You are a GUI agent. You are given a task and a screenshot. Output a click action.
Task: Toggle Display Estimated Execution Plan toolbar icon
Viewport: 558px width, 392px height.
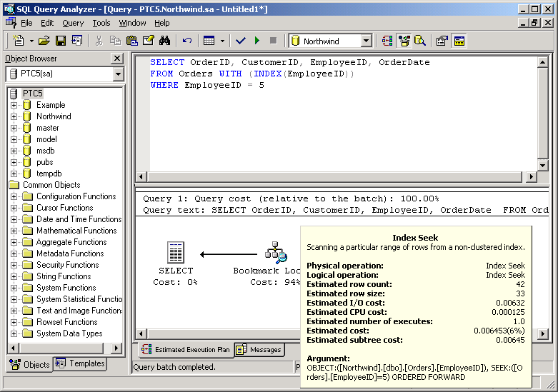(387, 41)
